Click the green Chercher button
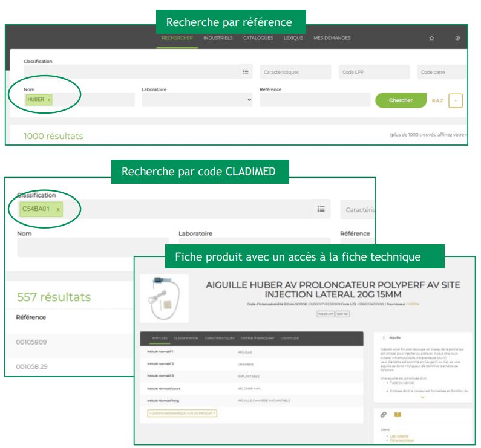 coord(401,100)
